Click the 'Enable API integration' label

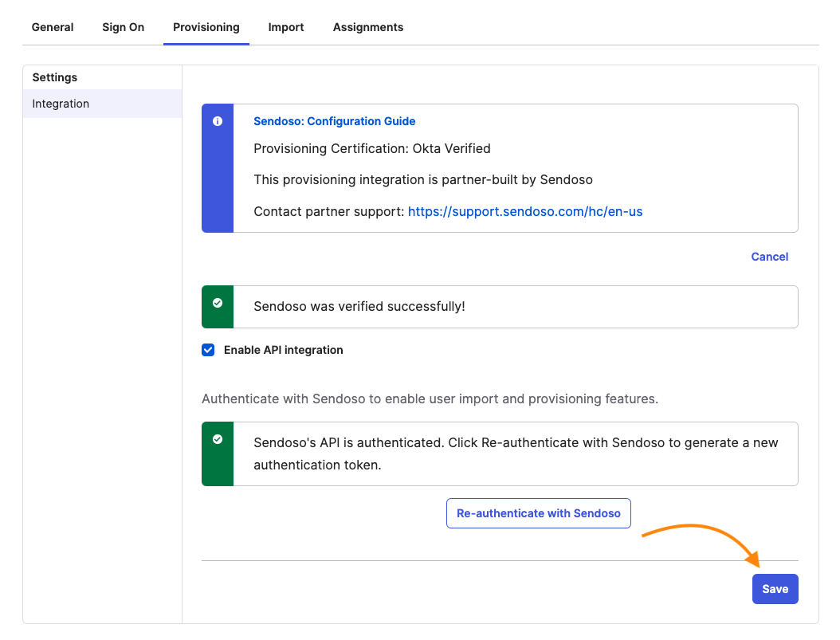pyautogui.click(x=284, y=350)
